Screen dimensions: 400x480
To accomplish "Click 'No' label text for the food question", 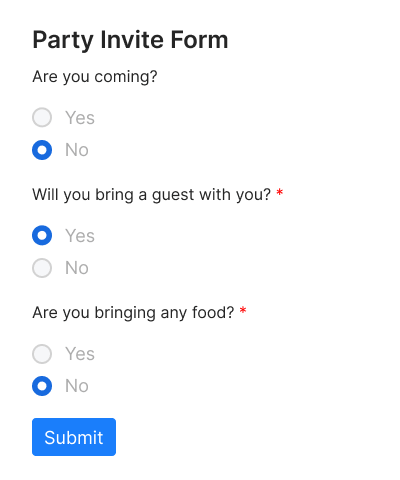I will coord(77,386).
